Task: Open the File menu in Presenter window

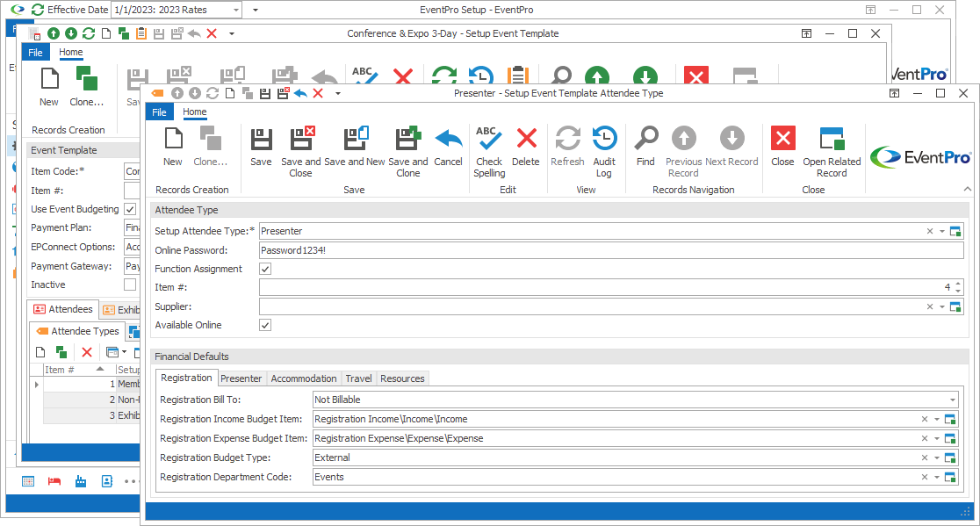Action: (159, 112)
